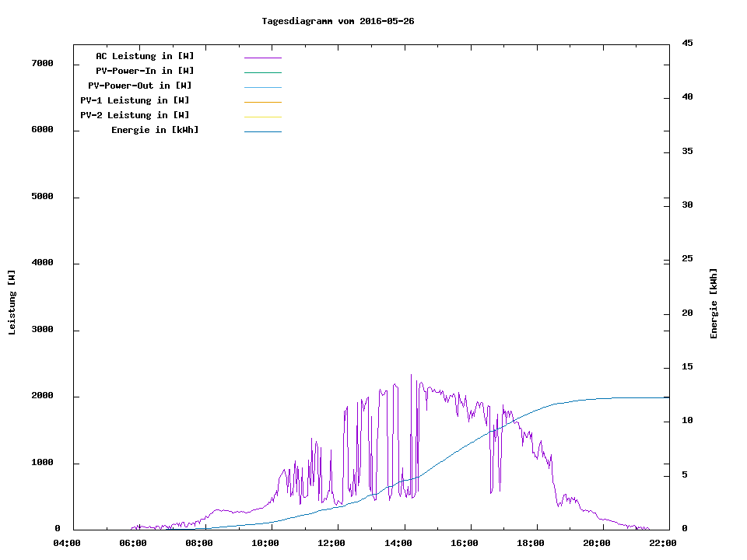Click the purple AC Leistung legend line
Screen dimensions: 747x560
tap(262, 58)
